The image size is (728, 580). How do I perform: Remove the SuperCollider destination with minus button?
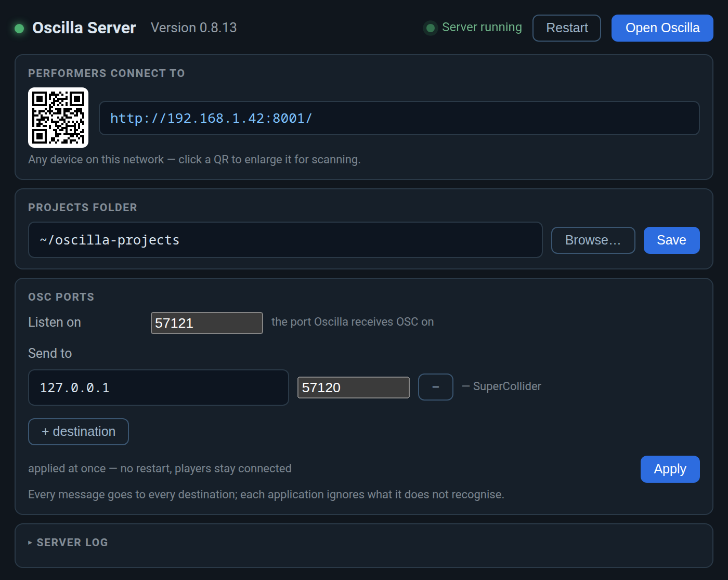click(436, 387)
